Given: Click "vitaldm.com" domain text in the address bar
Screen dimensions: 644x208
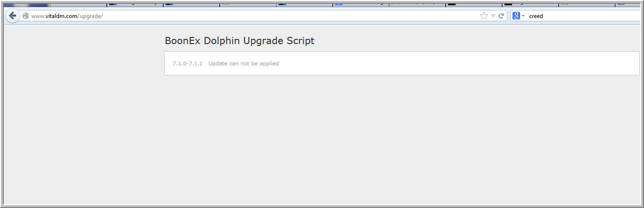Looking at the screenshot, I should click(x=61, y=16).
